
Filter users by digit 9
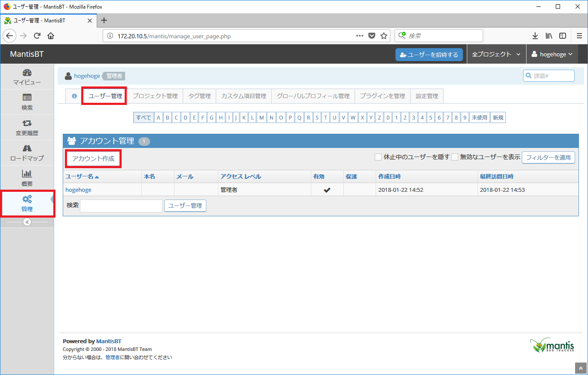pos(465,117)
